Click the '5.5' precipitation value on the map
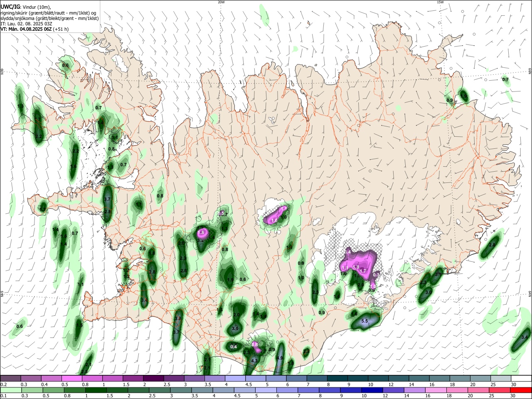 (365, 321)
